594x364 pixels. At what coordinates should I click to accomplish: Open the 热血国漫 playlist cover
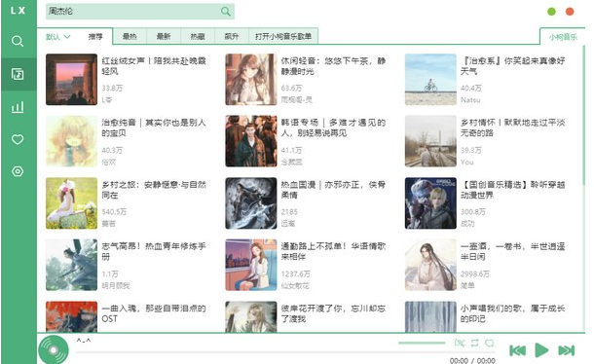point(251,203)
